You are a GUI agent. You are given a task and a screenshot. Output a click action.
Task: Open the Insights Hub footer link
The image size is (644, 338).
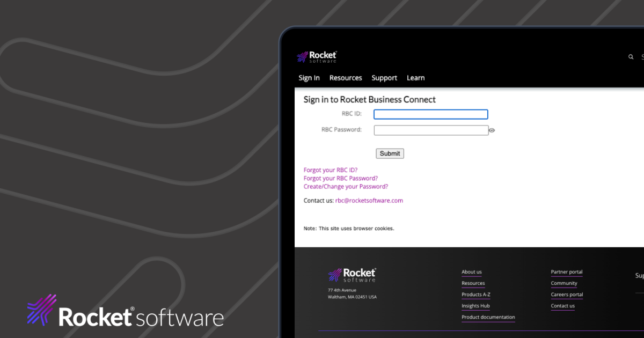475,306
